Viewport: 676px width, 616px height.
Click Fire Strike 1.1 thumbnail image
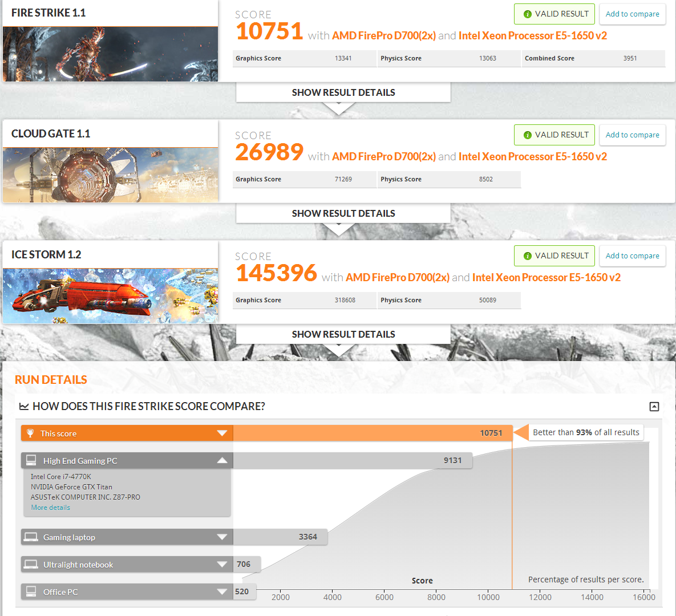coord(110,54)
